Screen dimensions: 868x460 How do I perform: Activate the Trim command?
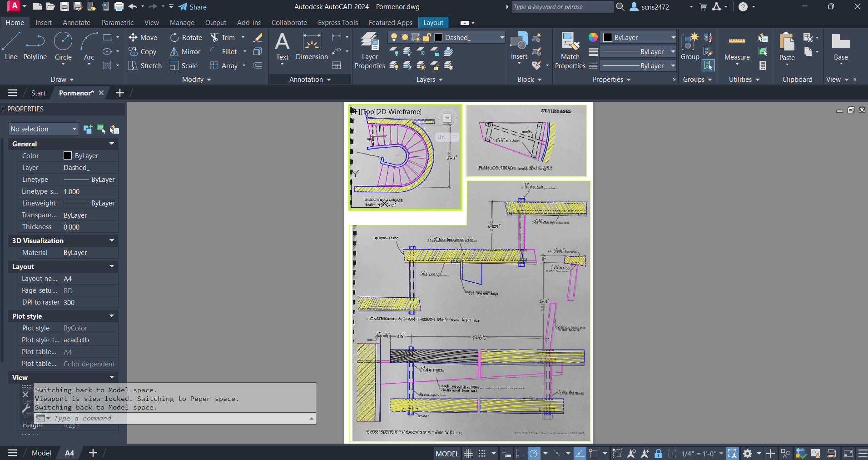pyautogui.click(x=223, y=38)
